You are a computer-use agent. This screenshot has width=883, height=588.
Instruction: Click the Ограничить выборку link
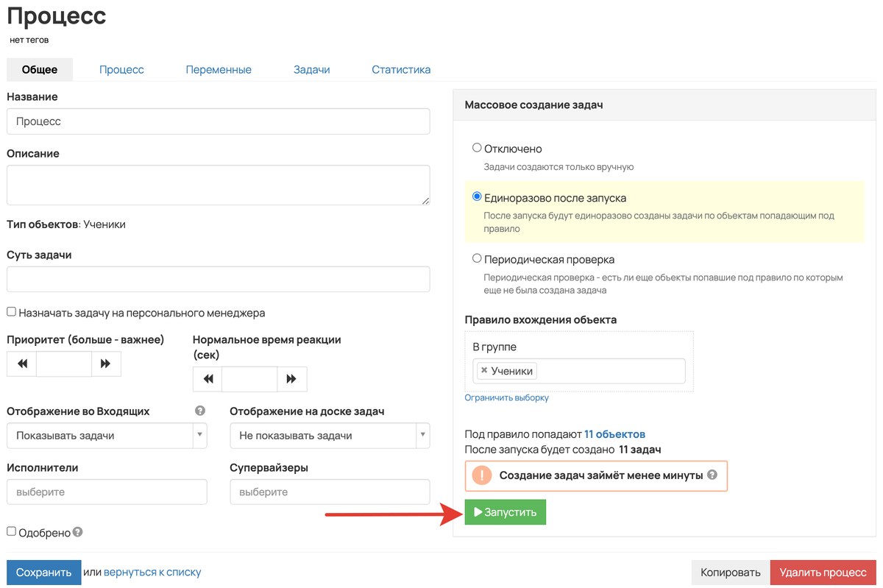(506, 398)
